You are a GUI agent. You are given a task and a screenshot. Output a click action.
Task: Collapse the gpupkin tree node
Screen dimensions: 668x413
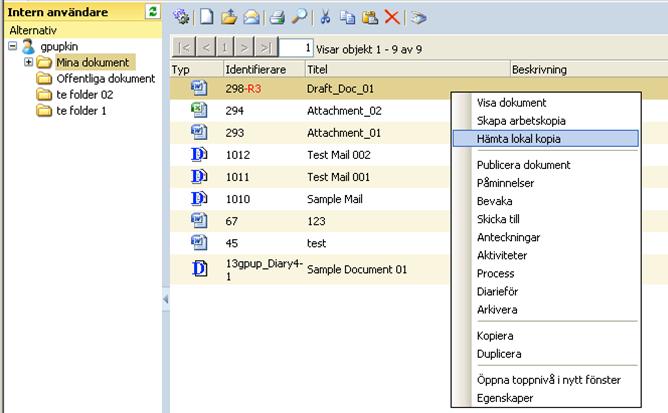pyautogui.click(x=13, y=46)
